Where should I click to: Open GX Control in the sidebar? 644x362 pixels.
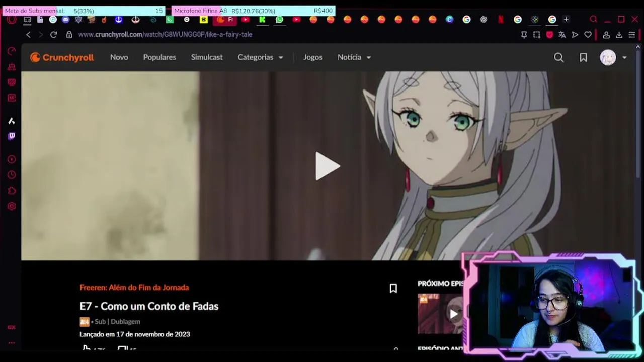coord(12,51)
